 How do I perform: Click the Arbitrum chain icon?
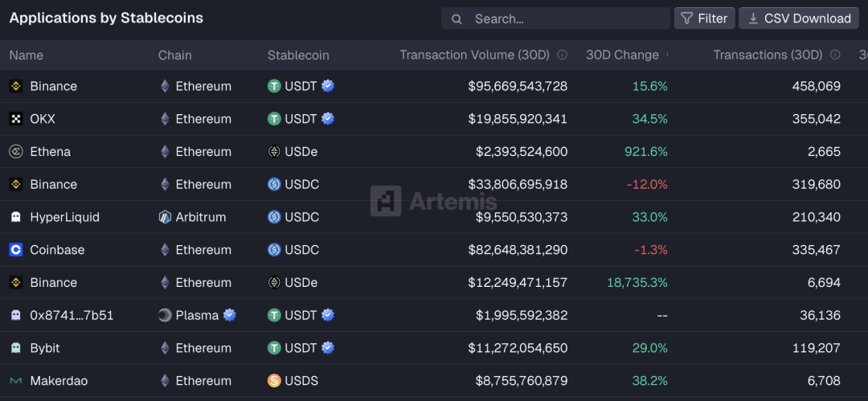(165, 217)
